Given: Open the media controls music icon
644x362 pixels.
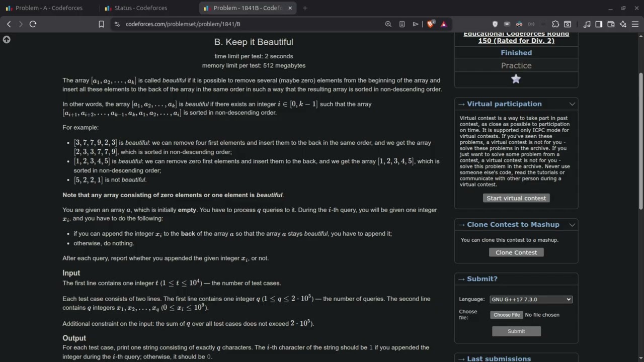Looking at the screenshot, I should (587, 24).
